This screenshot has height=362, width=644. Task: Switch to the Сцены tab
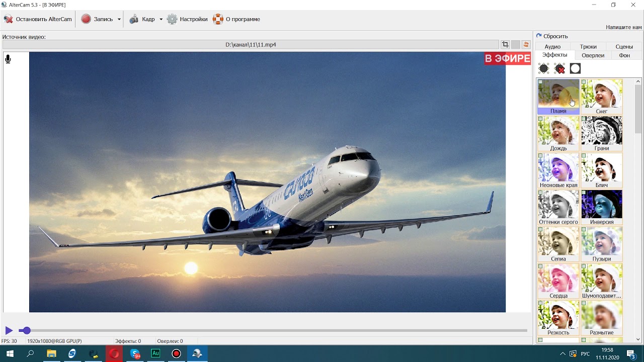pos(624,46)
